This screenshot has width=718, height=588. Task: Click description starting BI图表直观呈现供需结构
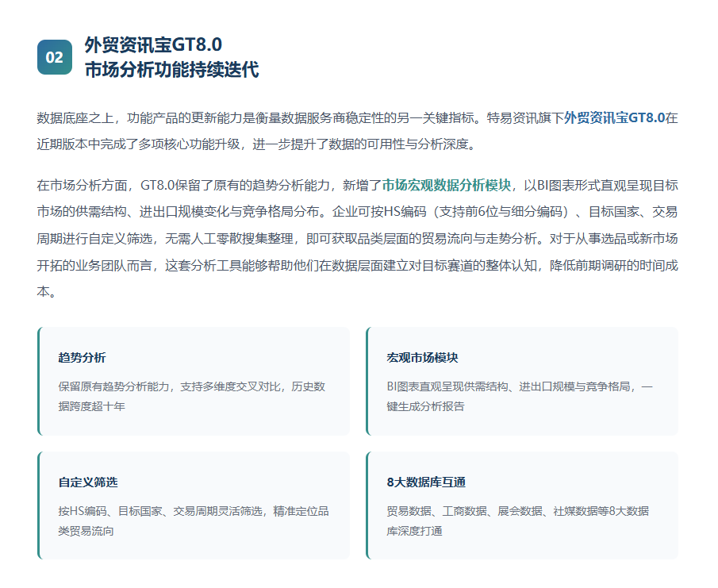(x=520, y=397)
